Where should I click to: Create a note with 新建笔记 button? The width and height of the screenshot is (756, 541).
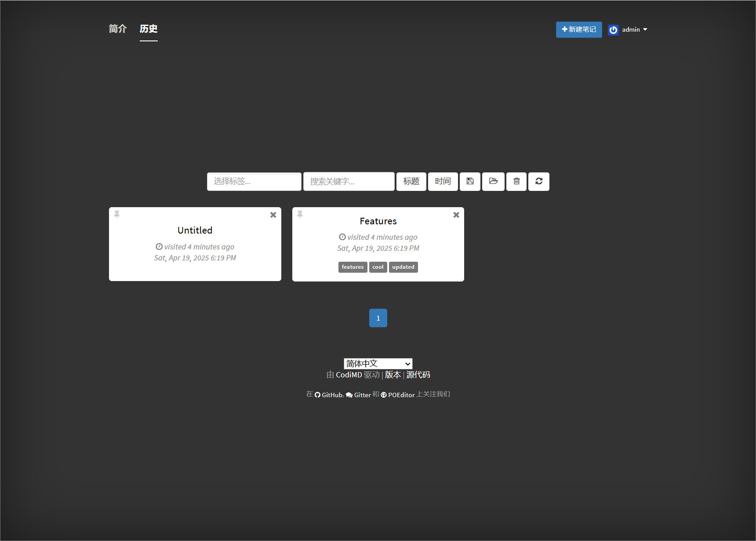579,29
